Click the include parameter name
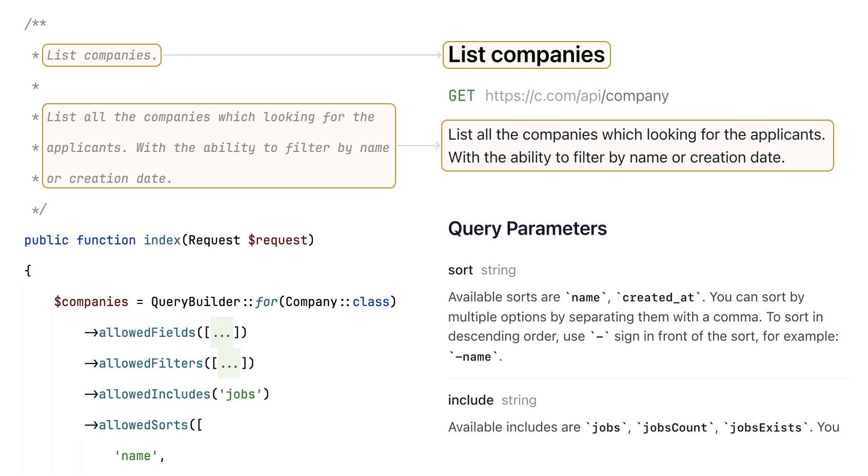Screen dimensions: 868x476 pos(470,400)
